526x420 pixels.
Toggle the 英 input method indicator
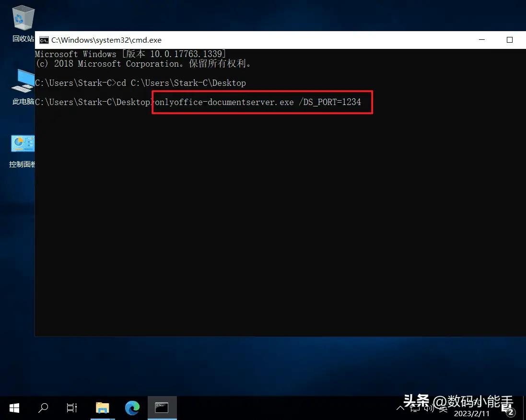443,408
